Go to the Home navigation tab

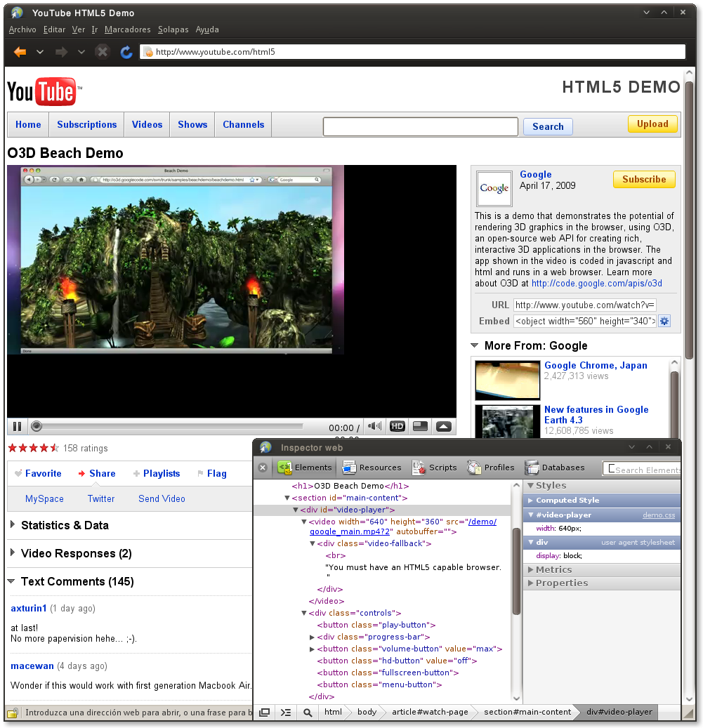click(x=28, y=124)
